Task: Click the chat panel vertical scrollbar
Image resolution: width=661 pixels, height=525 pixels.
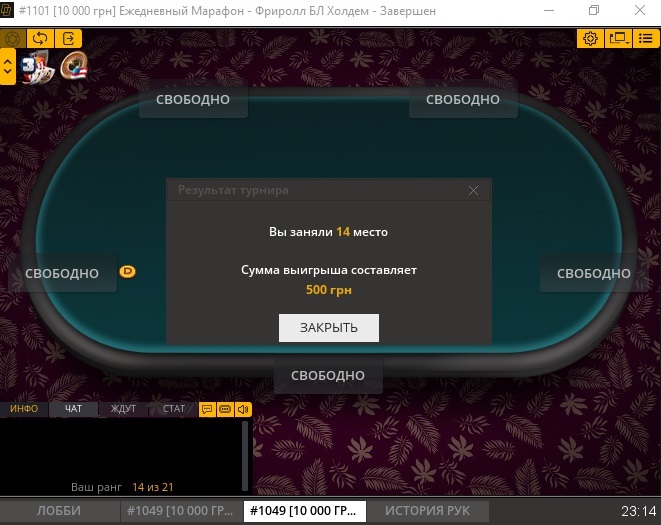Action: [x=245, y=456]
